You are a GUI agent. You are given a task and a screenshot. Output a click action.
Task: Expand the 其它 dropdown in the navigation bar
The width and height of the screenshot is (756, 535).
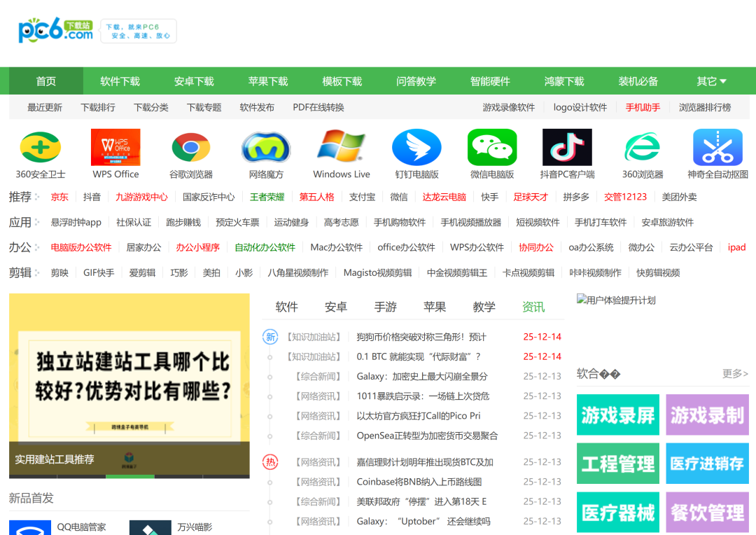(x=711, y=81)
